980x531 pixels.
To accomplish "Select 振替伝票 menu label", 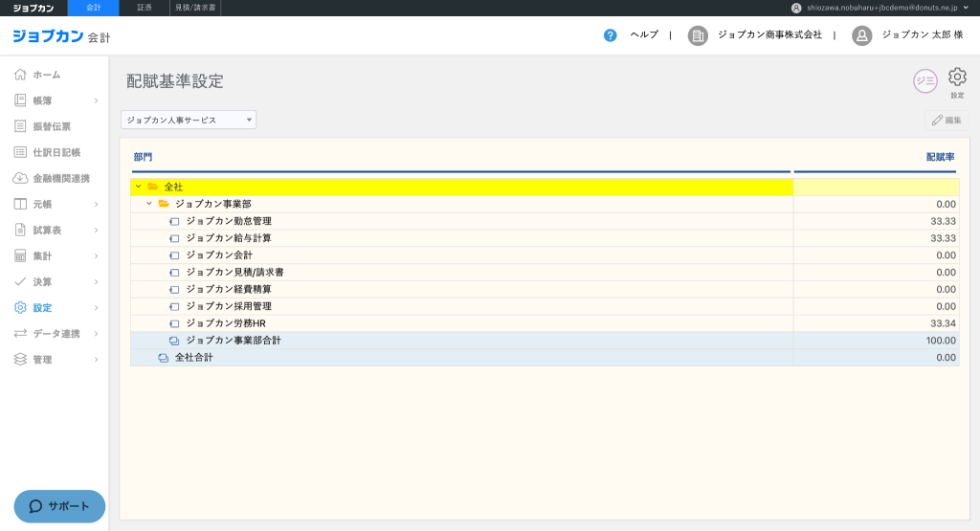I will pos(52,126).
